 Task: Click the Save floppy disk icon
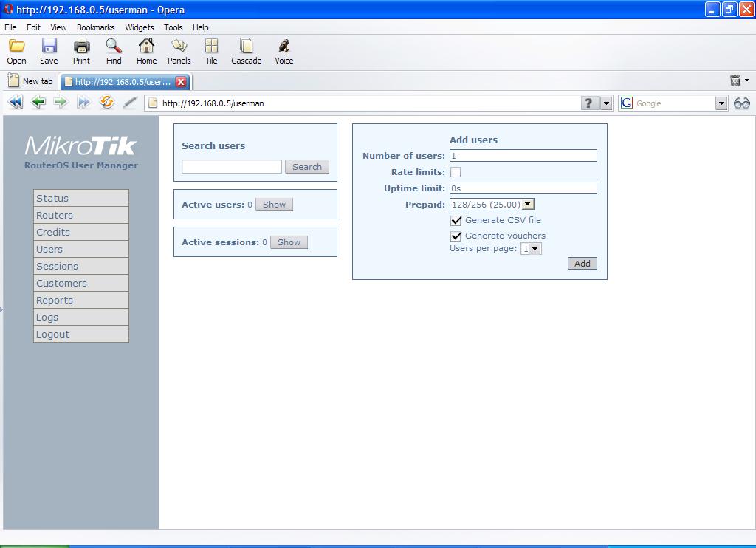(49, 46)
